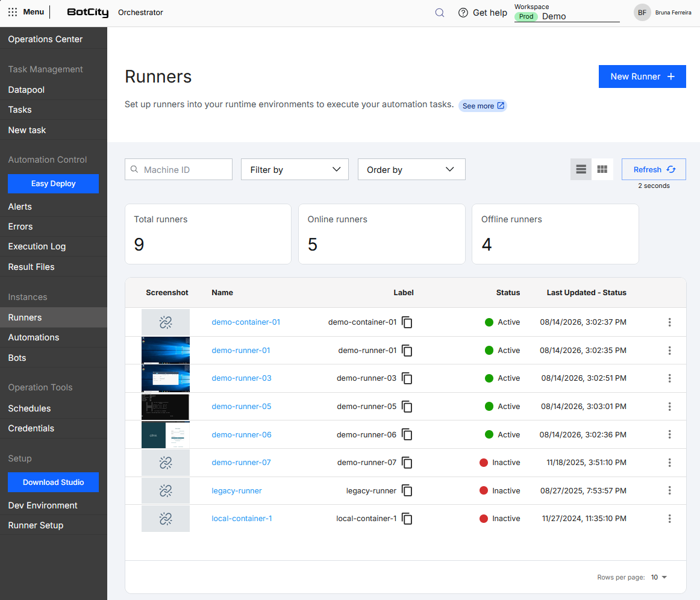This screenshot has height=600, width=700.
Task: Open actions menu for demo-runner-06 row
Action: coord(669,434)
